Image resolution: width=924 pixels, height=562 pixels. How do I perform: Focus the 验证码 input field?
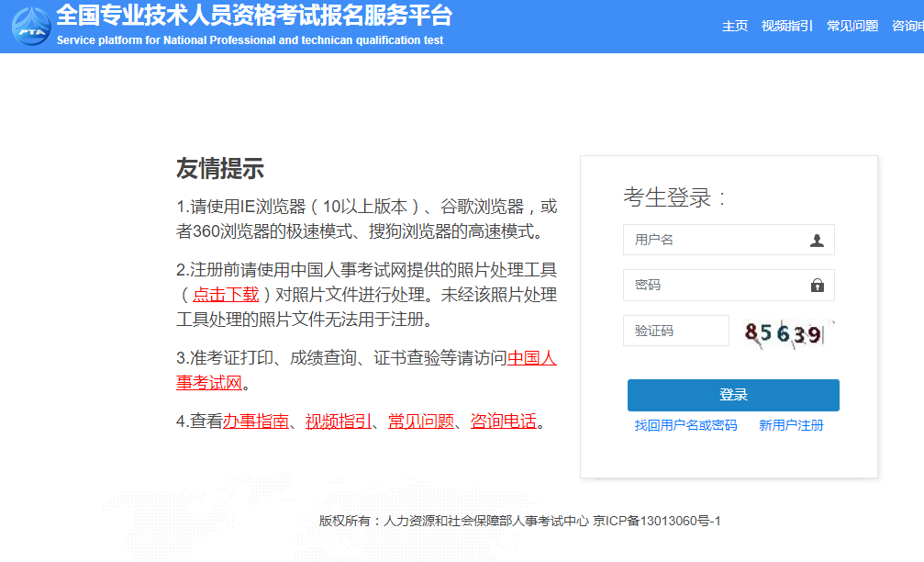coord(676,331)
